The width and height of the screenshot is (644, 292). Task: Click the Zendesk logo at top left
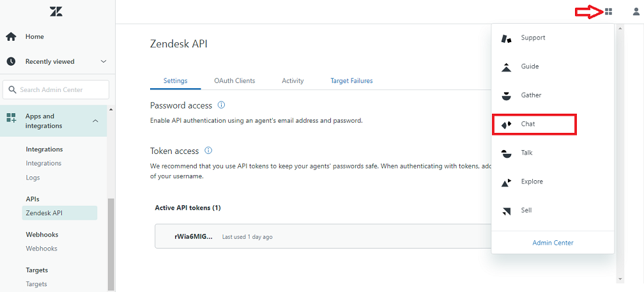[56, 12]
